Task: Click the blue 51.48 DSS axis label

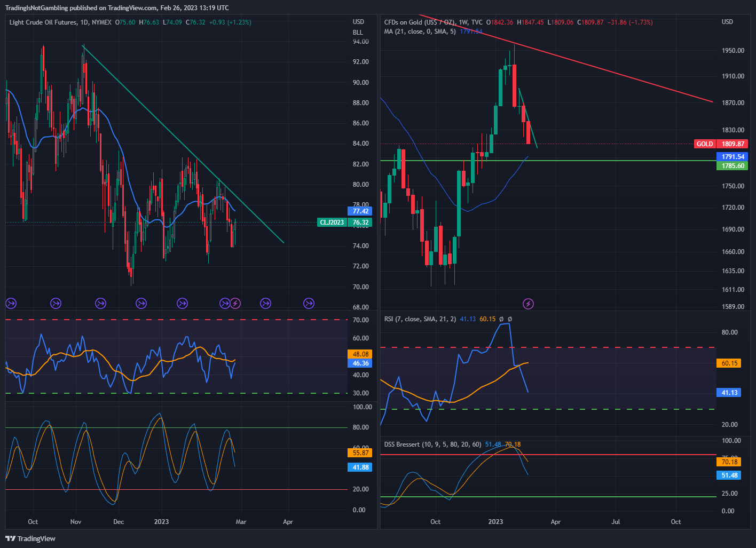Action: [729, 475]
